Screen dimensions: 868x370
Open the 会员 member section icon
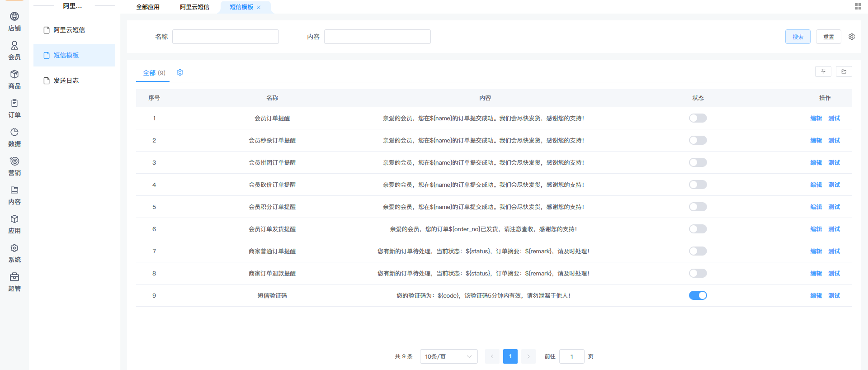click(14, 46)
